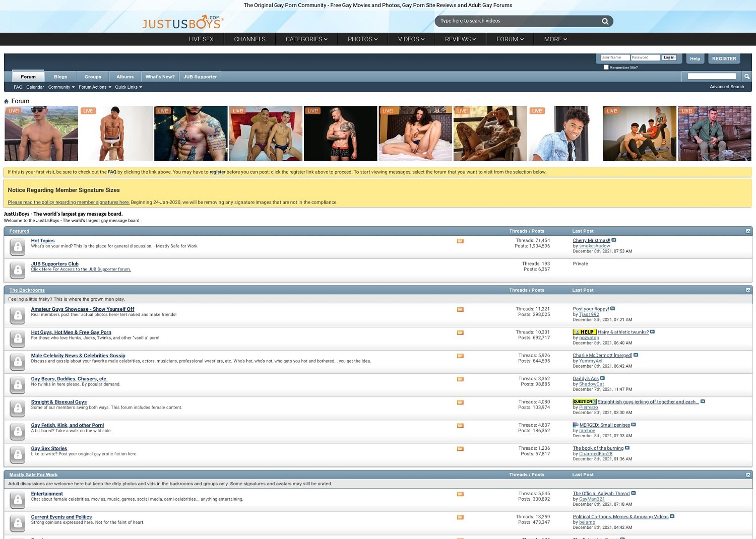756x539 pixels.
Task: Click the home icon beside Forum
Action: (x=7, y=101)
